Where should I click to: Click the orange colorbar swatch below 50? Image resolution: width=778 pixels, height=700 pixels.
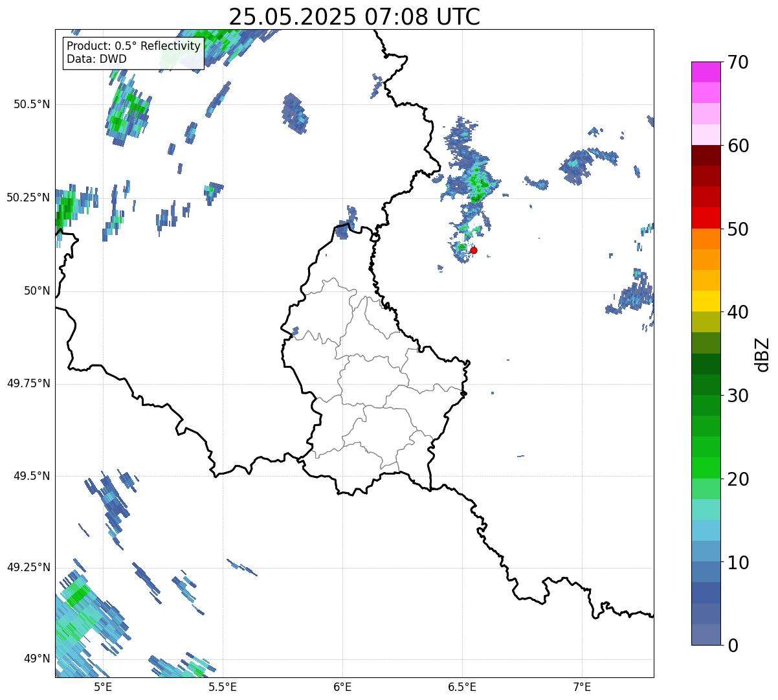(x=706, y=239)
